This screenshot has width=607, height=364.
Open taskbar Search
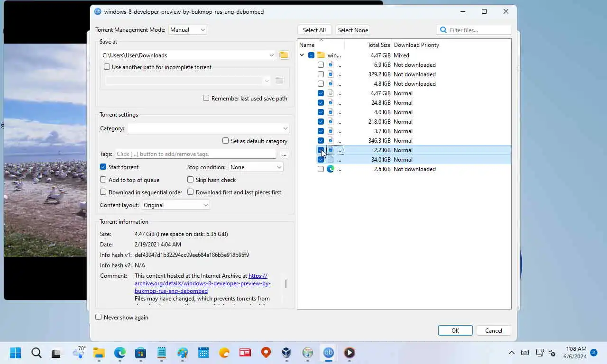click(x=36, y=353)
